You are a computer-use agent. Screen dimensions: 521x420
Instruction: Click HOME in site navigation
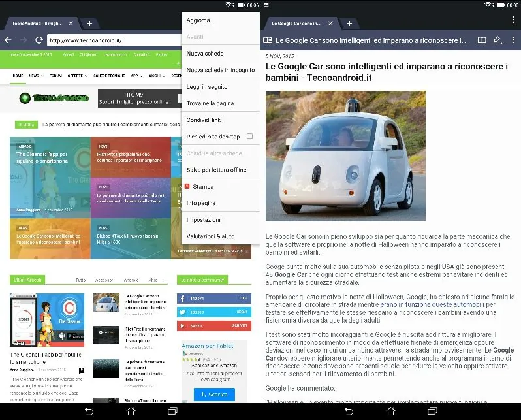coord(18,76)
